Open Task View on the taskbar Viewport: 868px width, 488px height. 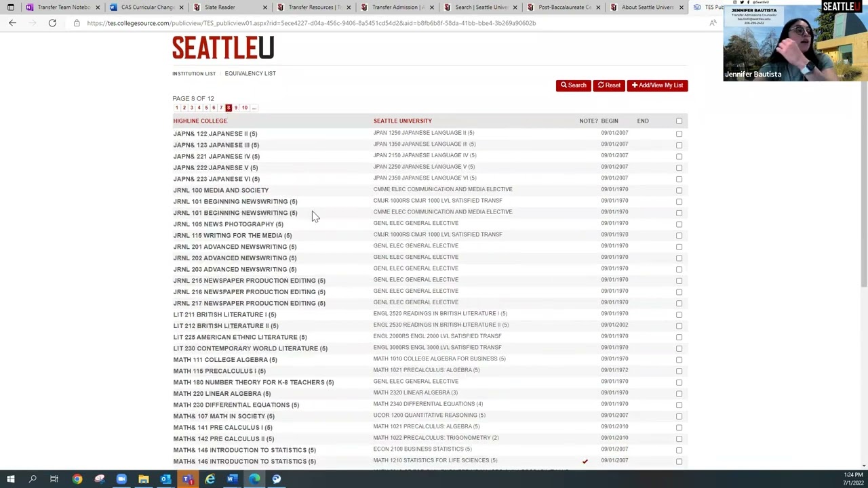tap(54, 479)
